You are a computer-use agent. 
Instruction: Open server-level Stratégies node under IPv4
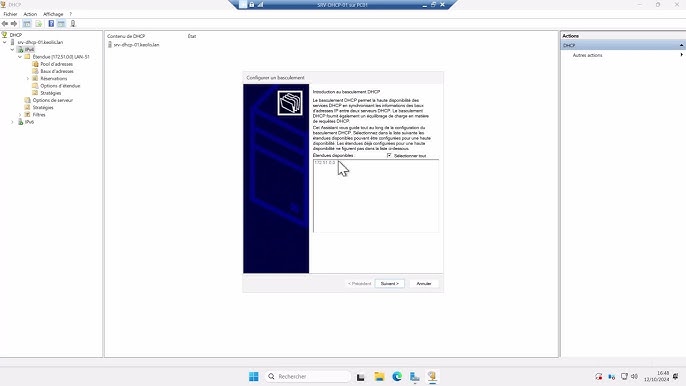(x=43, y=108)
